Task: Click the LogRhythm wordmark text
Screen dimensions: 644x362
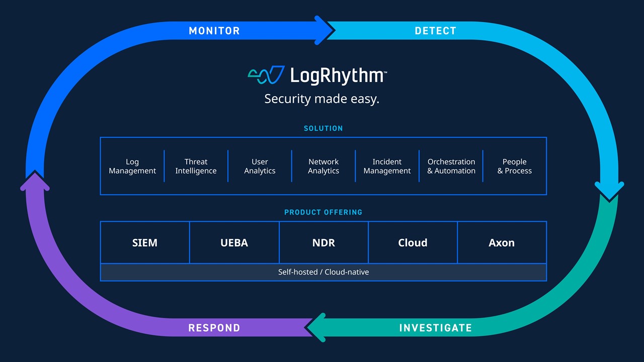Action: click(x=337, y=75)
